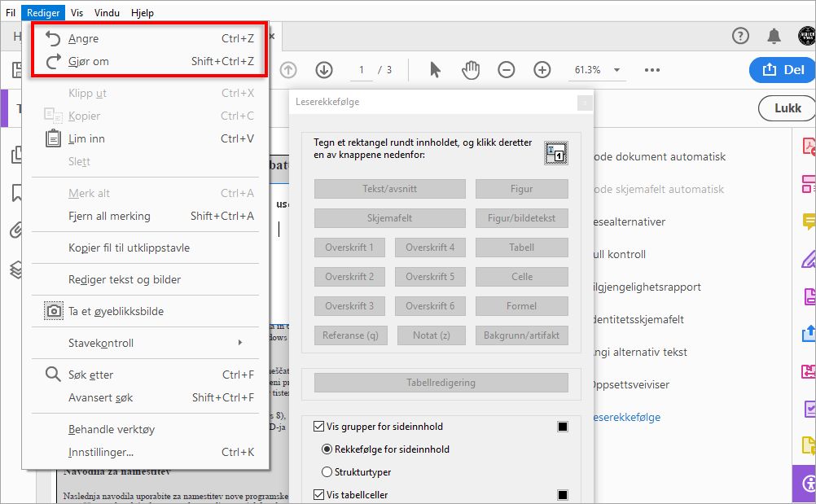Click the Ta et øyeblikksbilde camera icon
Screen dimensions: 816x504
tap(53, 311)
